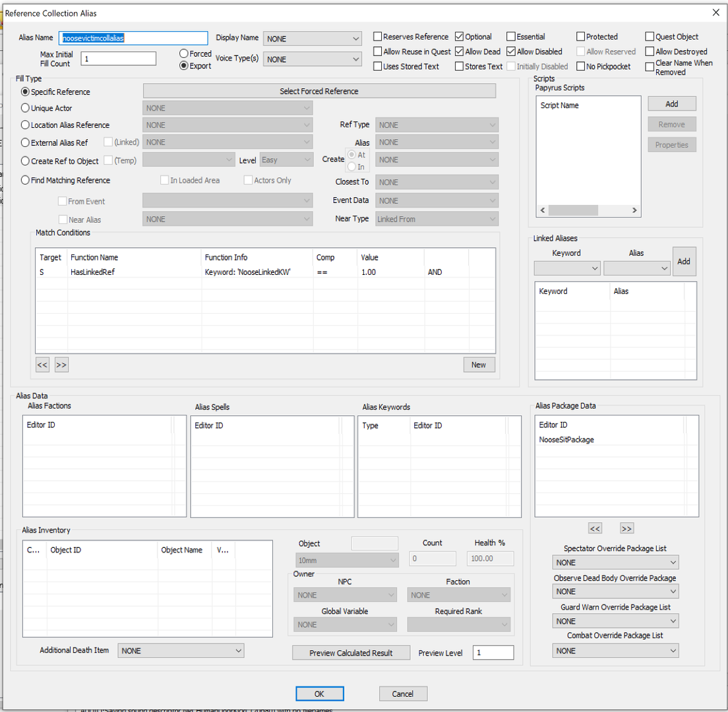Enable the Protected checkbox
This screenshot has height=712, width=728.
tap(580, 37)
